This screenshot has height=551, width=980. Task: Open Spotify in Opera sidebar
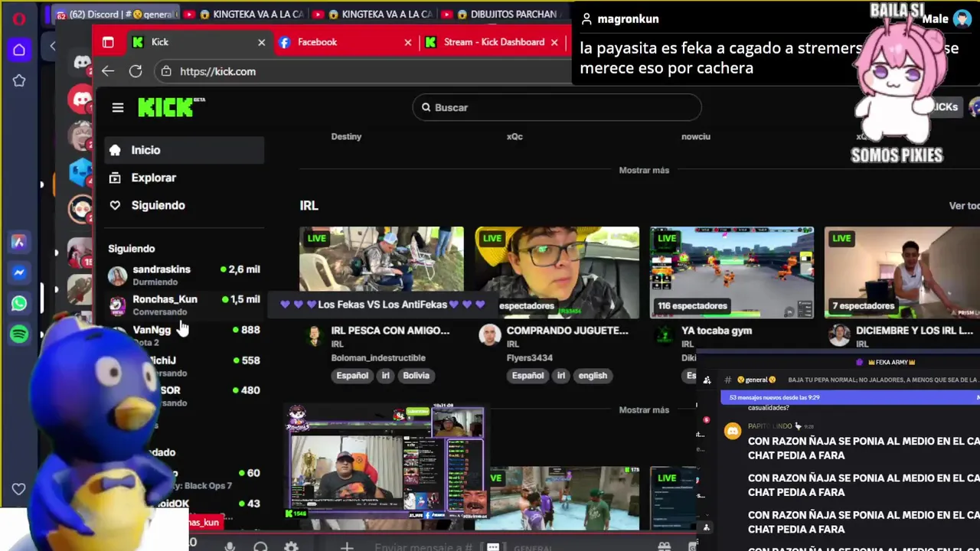click(x=19, y=334)
